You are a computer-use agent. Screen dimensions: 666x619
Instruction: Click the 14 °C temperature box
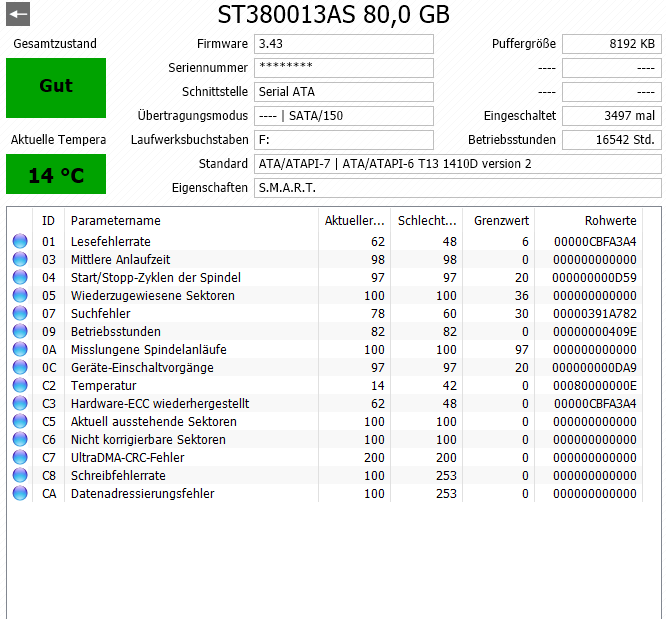coord(56,174)
